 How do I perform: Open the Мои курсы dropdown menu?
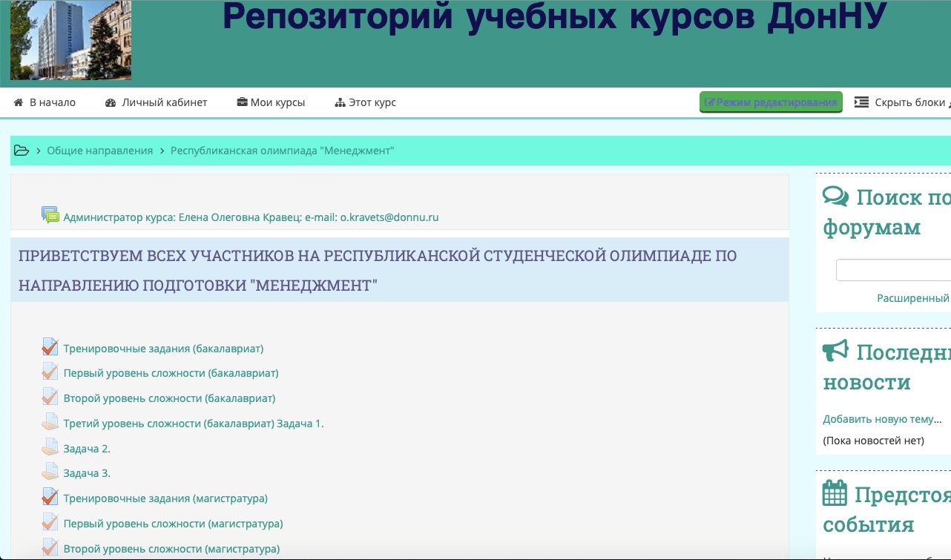[271, 102]
